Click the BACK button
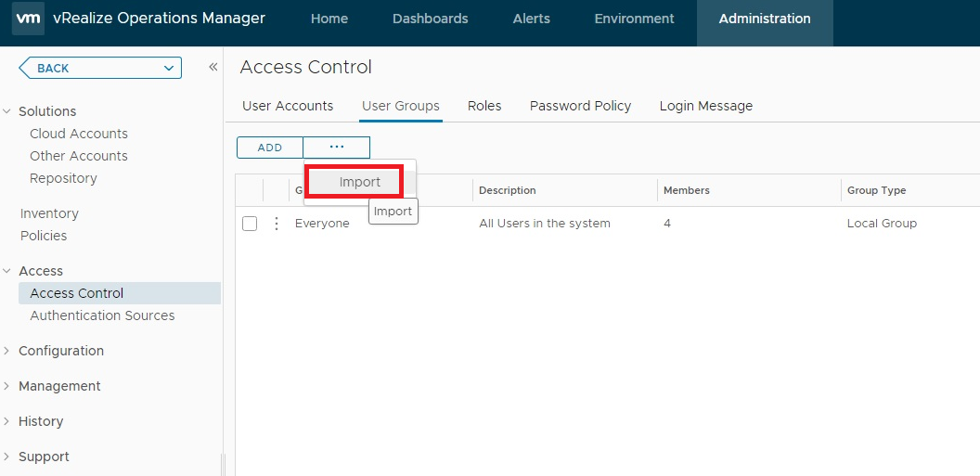Screen dimensions: 980x476 tap(100, 68)
